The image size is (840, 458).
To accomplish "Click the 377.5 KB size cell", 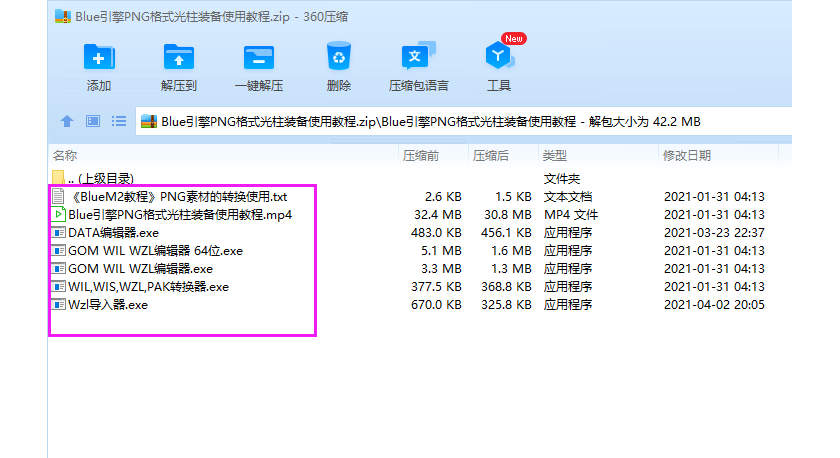I will [x=436, y=287].
